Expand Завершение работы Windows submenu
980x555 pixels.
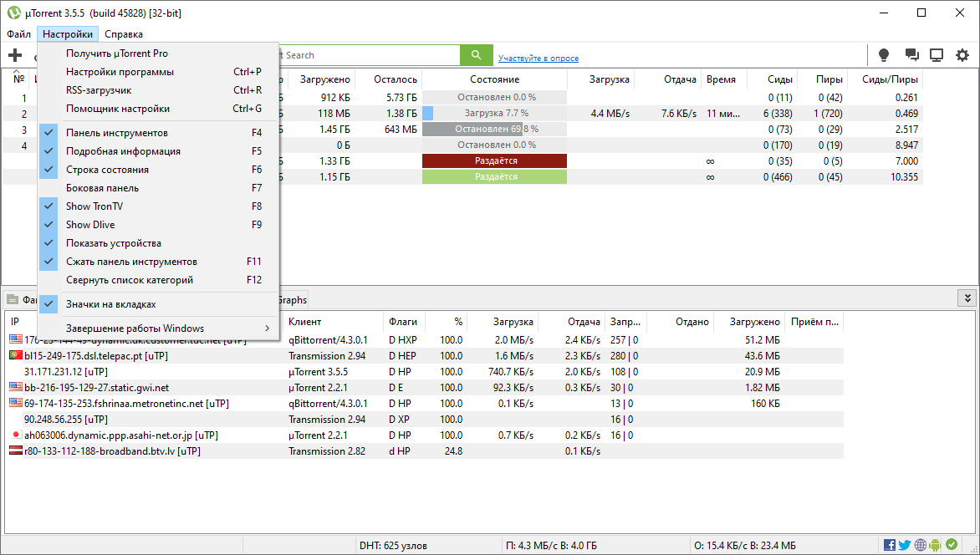159,328
